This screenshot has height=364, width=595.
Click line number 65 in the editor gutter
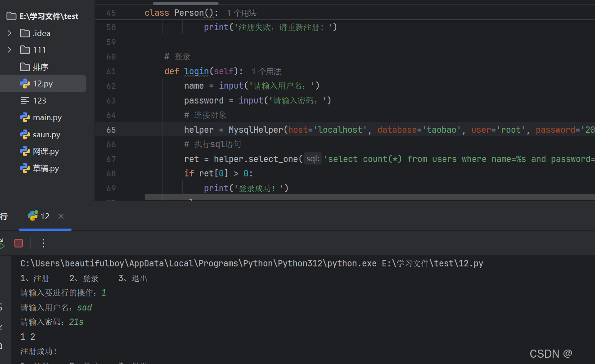click(111, 130)
